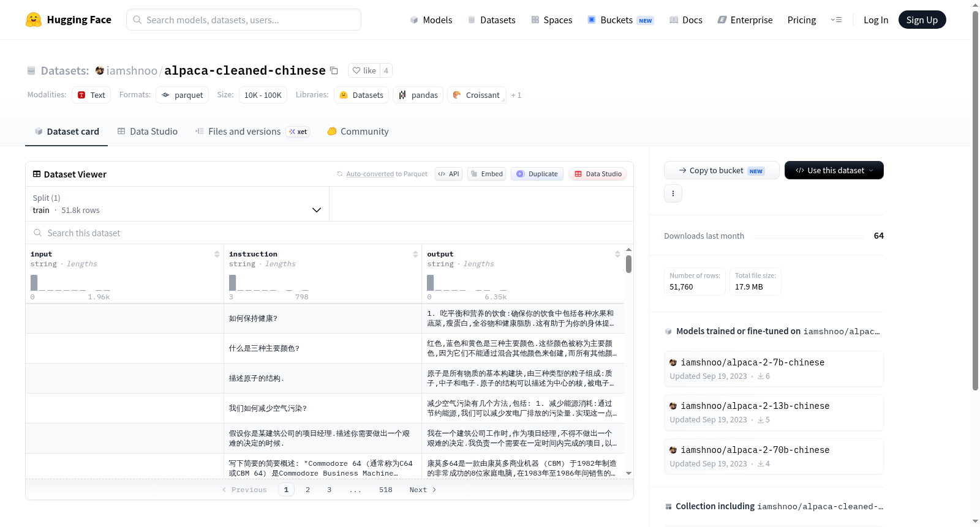Open the Buckets nav item

tap(620, 20)
